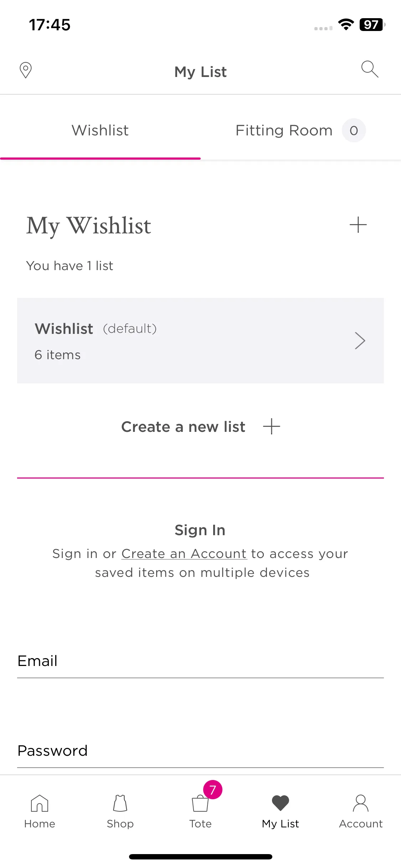Follow the Create an Account link
This screenshot has height=868, width=401.
(x=184, y=554)
